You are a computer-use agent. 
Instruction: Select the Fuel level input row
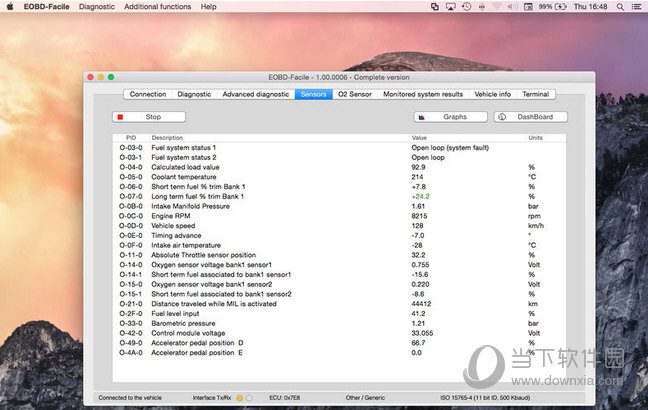pyautogui.click(x=339, y=314)
